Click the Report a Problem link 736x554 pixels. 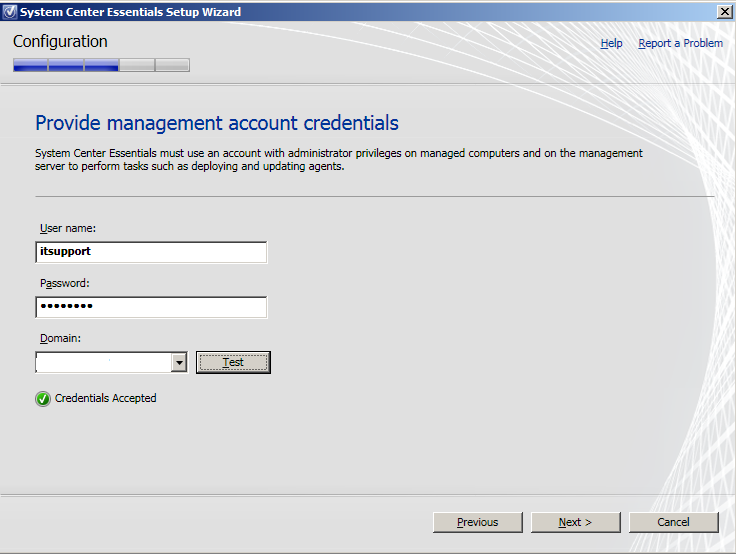click(680, 43)
